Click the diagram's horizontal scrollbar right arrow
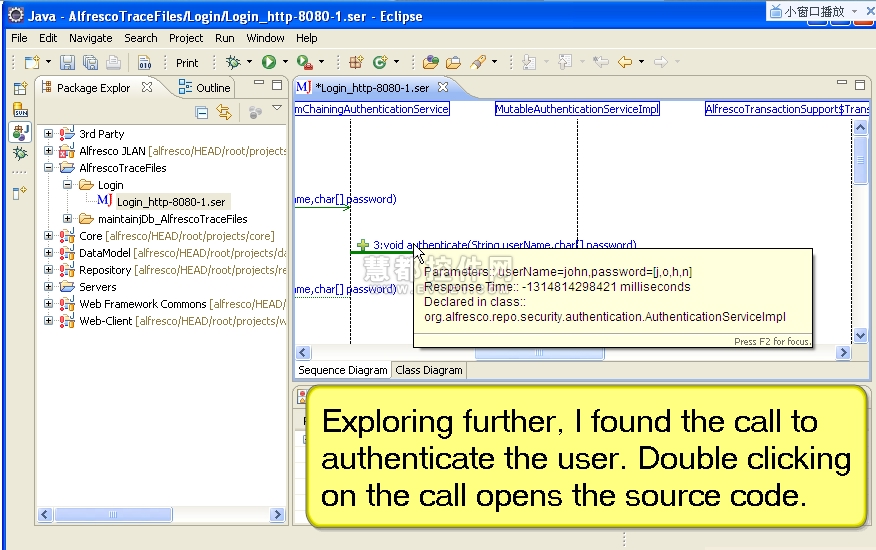876x550 pixels. click(x=843, y=352)
